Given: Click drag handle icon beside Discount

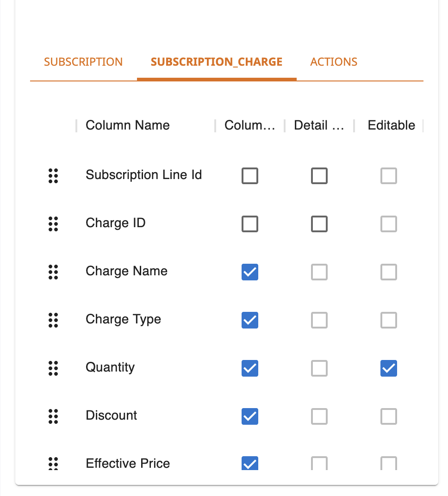Looking at the screenshot, I should 53,416.
